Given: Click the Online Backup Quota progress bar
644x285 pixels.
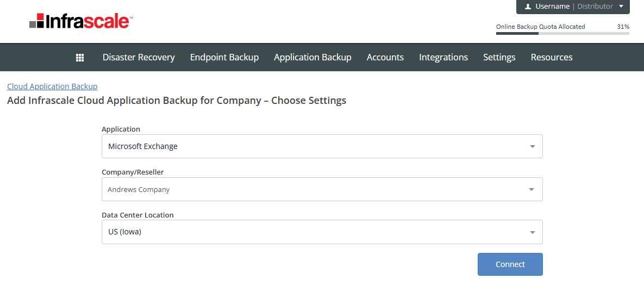Looking at the screenshot, I should pos(562,34).
